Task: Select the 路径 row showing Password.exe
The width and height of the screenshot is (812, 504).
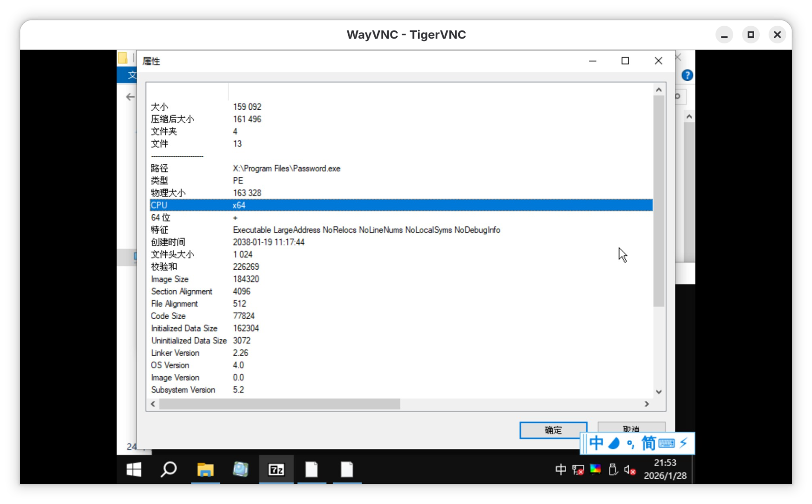Action: click(286, 168)
